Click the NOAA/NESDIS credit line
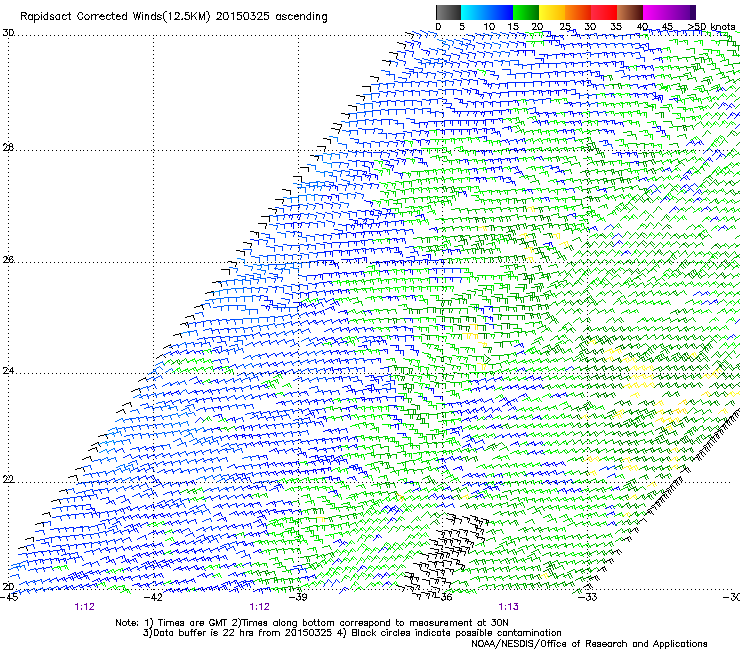740x650 pixels. click(x=589, y=644)
